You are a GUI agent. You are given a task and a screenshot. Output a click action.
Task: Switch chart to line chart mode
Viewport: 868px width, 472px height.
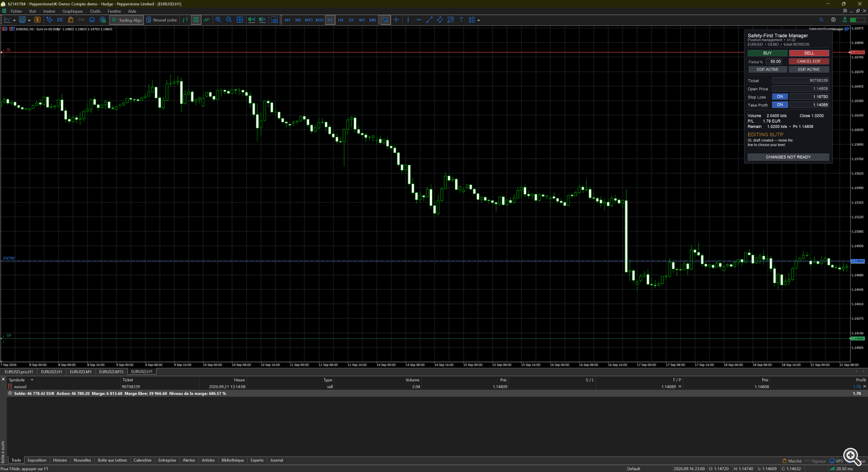[x=207, y=20]
